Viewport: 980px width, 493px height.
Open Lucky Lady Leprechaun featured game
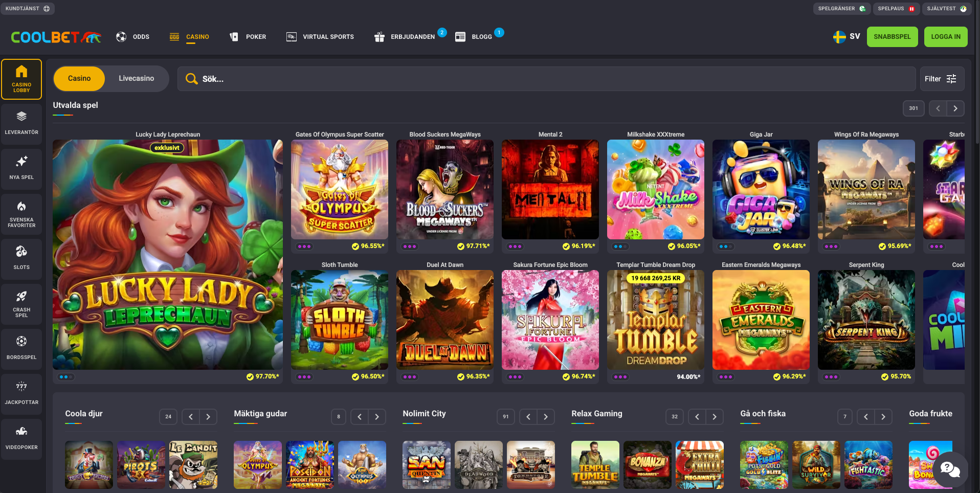point(168,255)
